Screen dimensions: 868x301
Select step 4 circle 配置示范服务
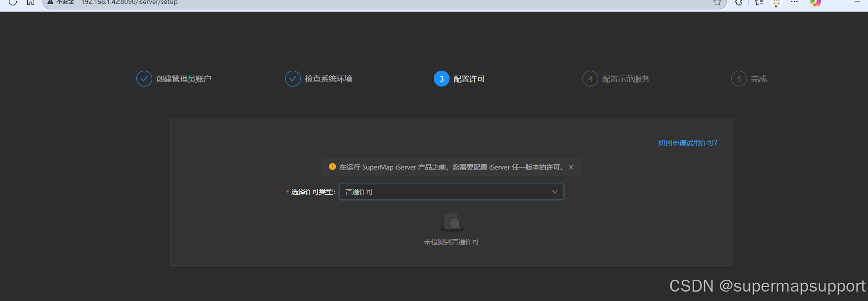[590, 79]
